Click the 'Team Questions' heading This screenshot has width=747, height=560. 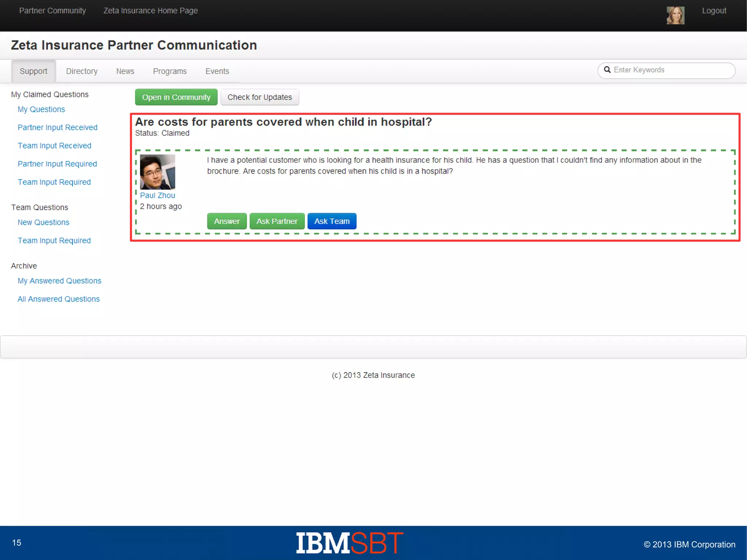[x=39, y=207]
